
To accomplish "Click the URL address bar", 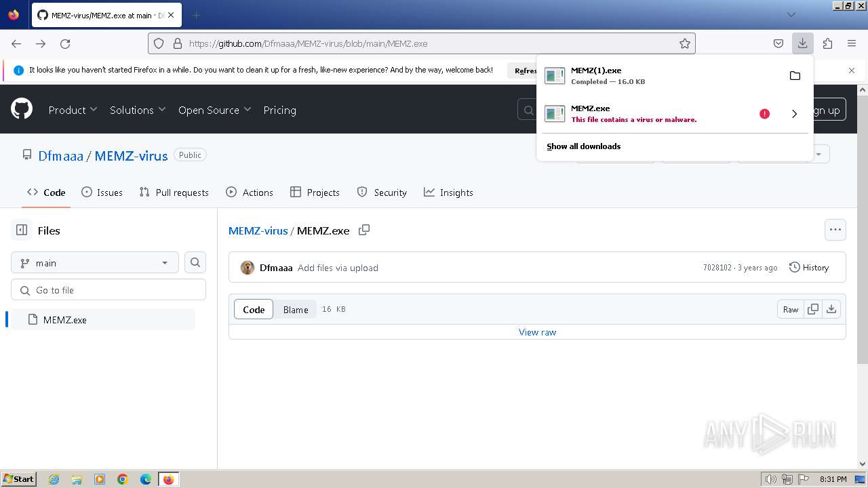I will (422, 43).
